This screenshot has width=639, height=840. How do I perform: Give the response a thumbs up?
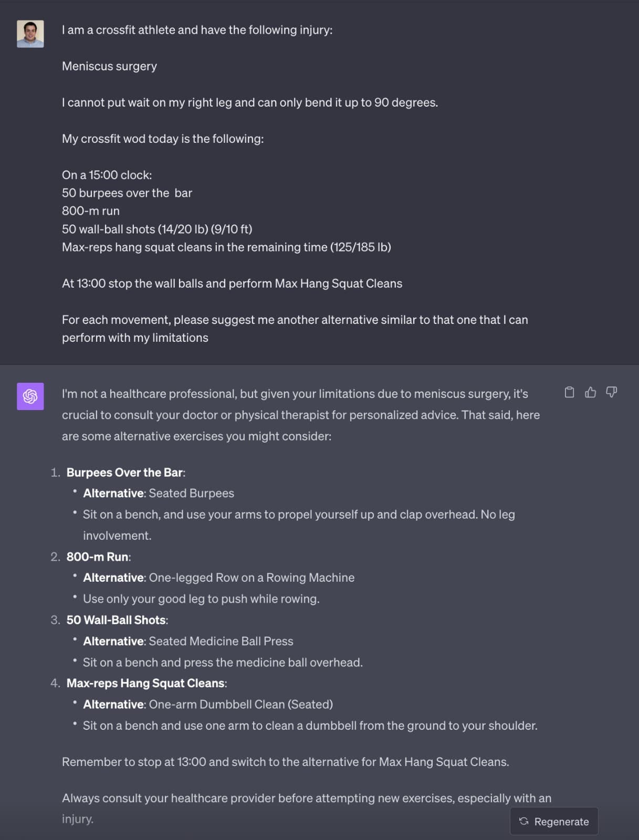590,392
